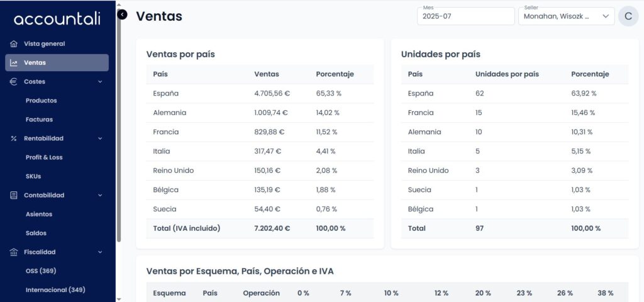Click the Mes date input field

pyautogui.click(x=466, y=16)
